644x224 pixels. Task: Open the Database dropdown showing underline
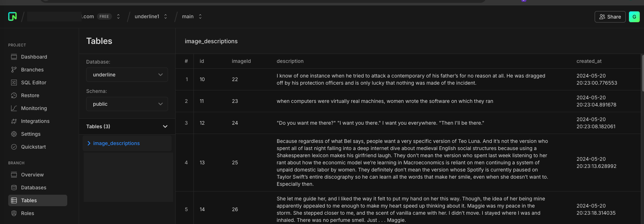click(127, 75)
